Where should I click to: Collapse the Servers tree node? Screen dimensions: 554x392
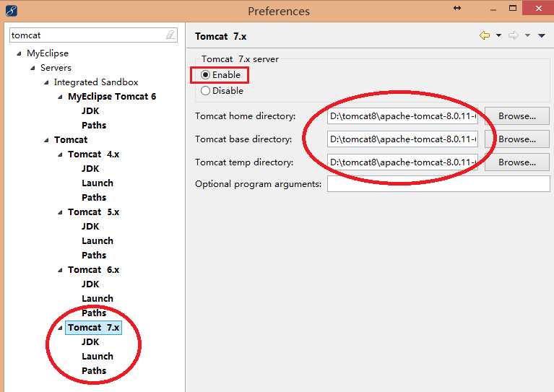[x=33, y=68]
